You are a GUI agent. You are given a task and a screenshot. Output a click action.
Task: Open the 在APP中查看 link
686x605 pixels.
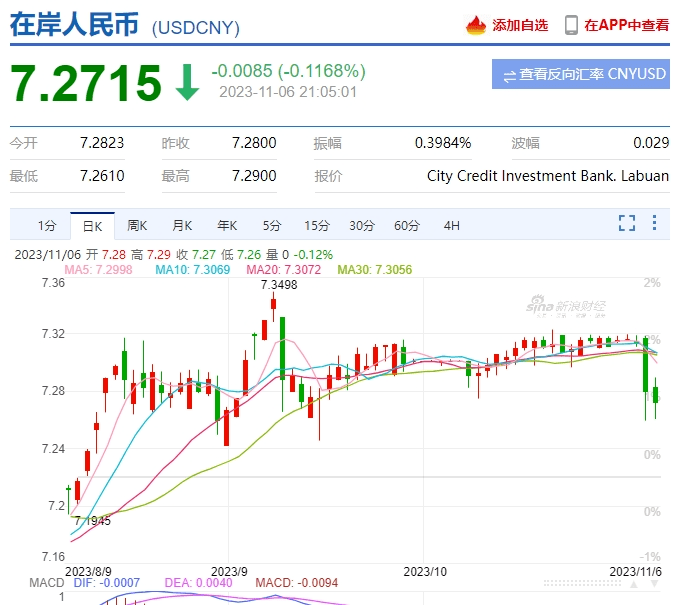click(626, 25)
